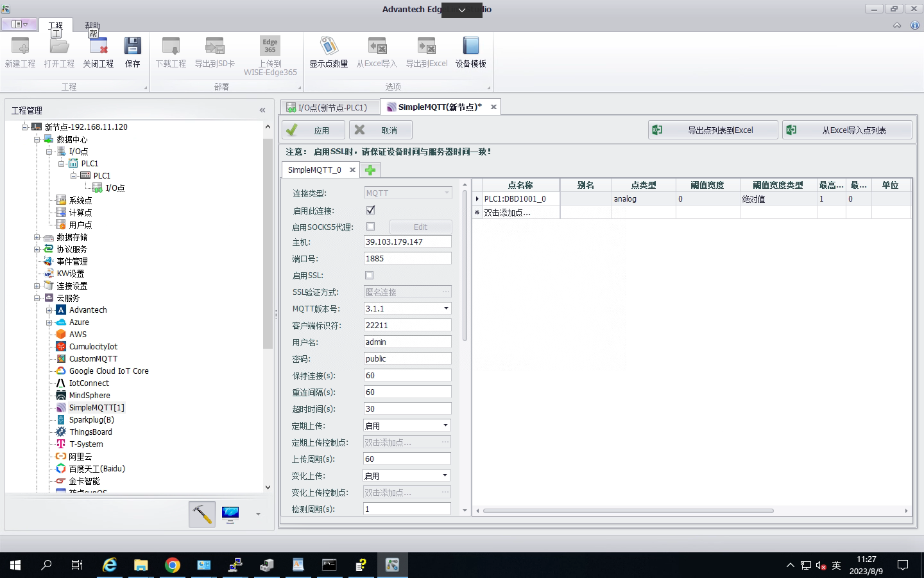This screenshot has height=578, width=924.
Task: Save the project with 保存 icon
Action: point(133,53)
